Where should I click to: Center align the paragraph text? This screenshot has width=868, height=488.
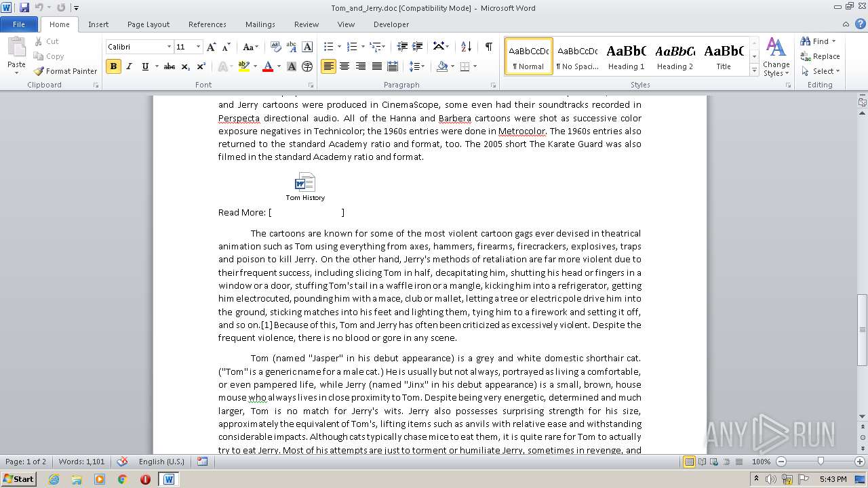click(344, 66)
